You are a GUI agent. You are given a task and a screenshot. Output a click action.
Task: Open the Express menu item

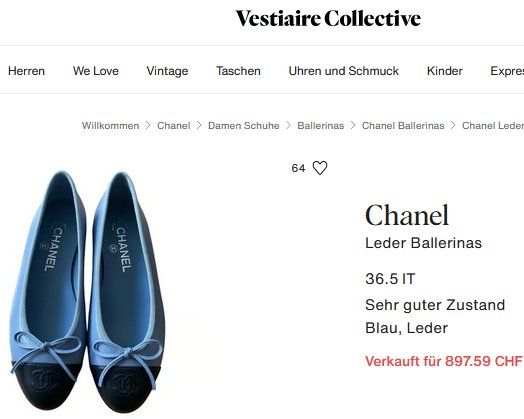pos(507,71)
